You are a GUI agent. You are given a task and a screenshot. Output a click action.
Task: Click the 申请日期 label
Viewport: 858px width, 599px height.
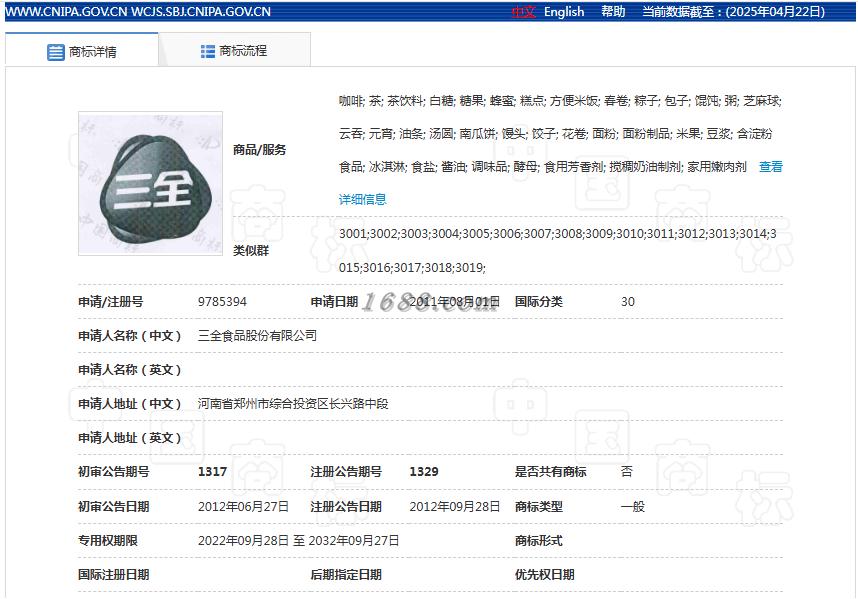click(x=334, y=301)
